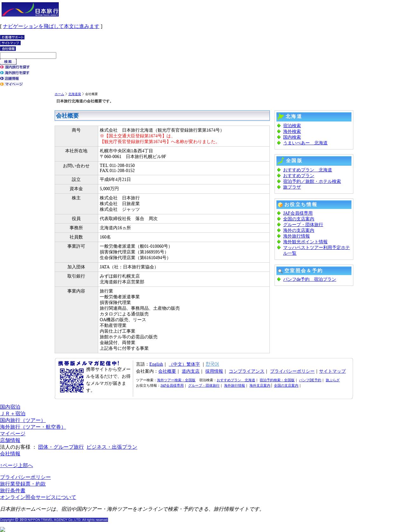The width and height of the screenshot is (408, 532).
Task: Click the 全国版 sidebar header banner
Action: pos(314,161)
